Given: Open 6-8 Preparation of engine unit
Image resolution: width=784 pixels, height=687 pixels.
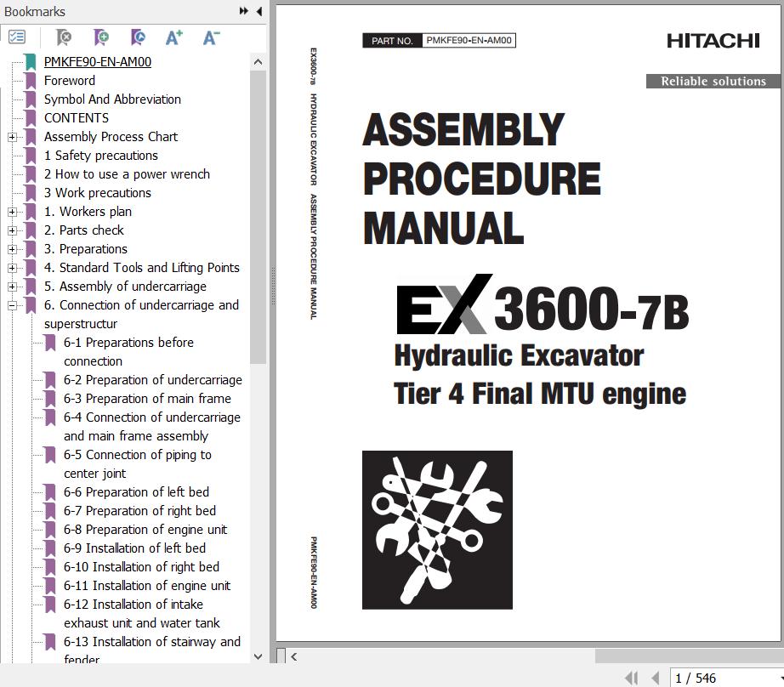Looking at the screenshot, I should point(145,530).
